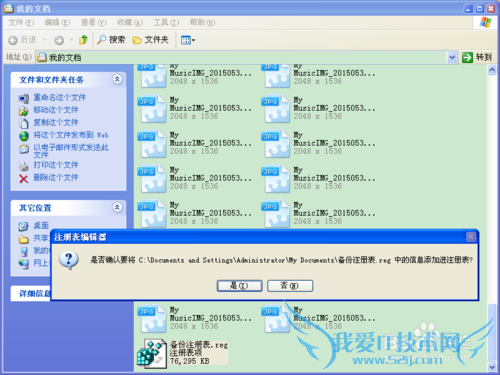Select the 备份注册表.reg file icon
Image resolution: width=500 pixels, height=375 pixels.
click(x=152, y=354)
